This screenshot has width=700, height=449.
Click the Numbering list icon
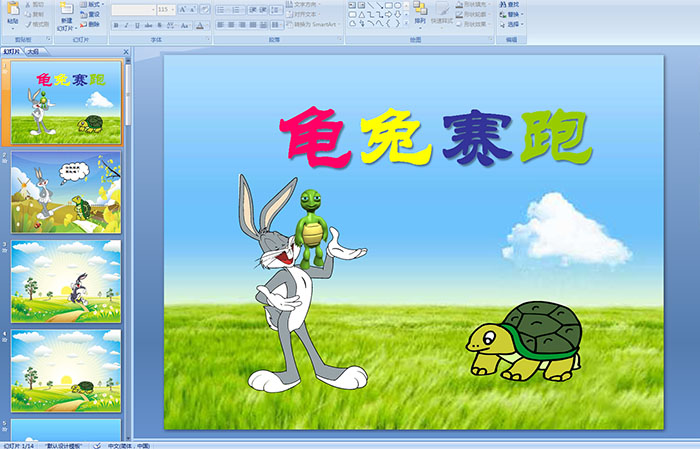coord(238,10)
